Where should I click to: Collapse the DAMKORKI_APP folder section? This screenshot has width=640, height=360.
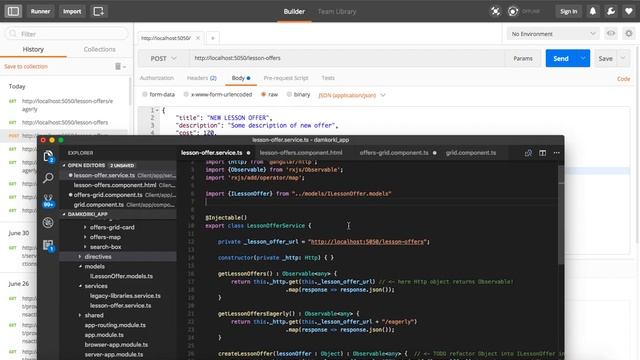pos(64,214)
